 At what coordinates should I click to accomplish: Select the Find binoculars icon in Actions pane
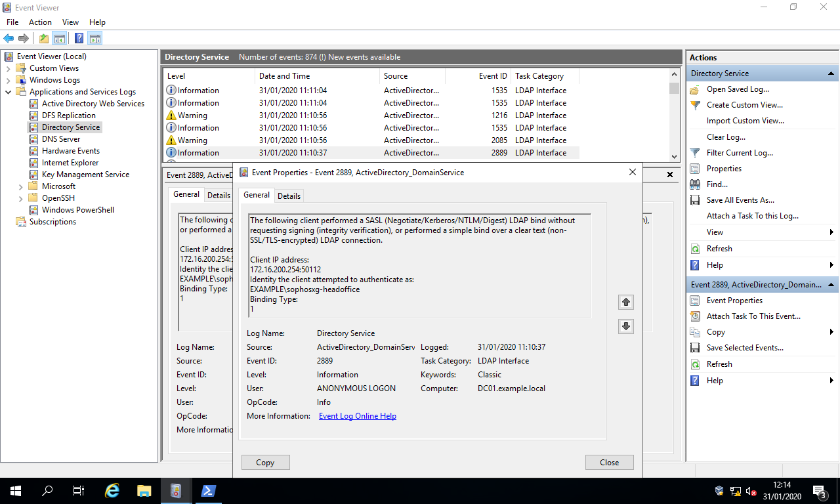click(x=695, y=184)
